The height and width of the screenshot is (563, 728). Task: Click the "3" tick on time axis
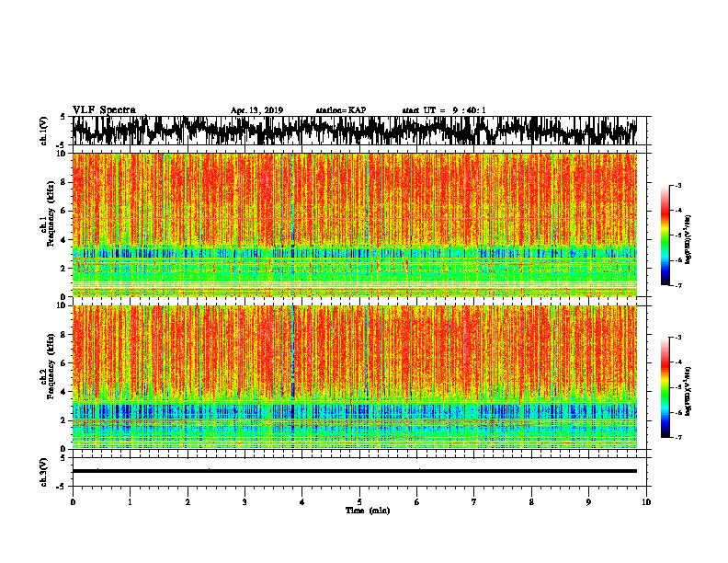pos(245,502)
